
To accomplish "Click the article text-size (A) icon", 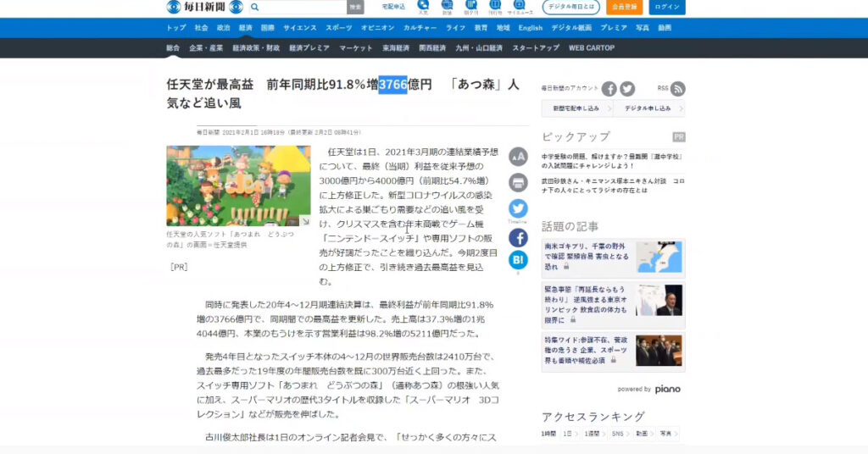I will click(x=518, y=157).
